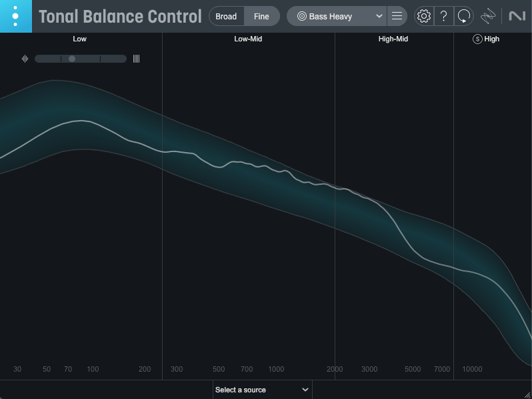532x399 pixels.
Task: Click the Low band crest factor slider handle
Action: [72, 59]
